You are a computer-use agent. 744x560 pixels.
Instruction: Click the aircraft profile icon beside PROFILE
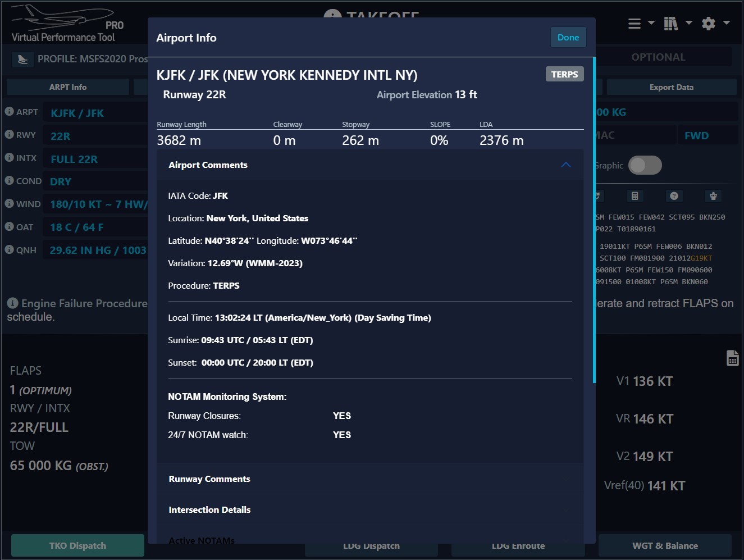point(22,59)
